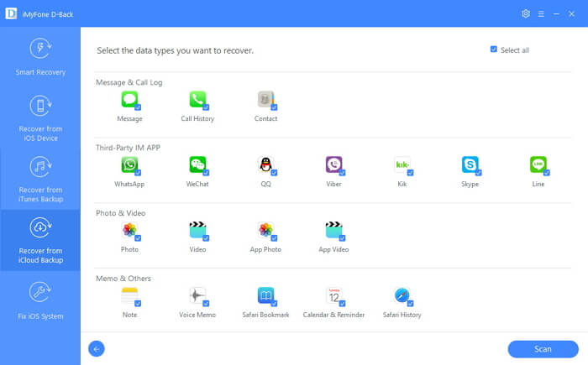This screenshot has width=588, height=365.
Task: Uncheck the Skype checkbox badge
Action: [x=479, y=173]
